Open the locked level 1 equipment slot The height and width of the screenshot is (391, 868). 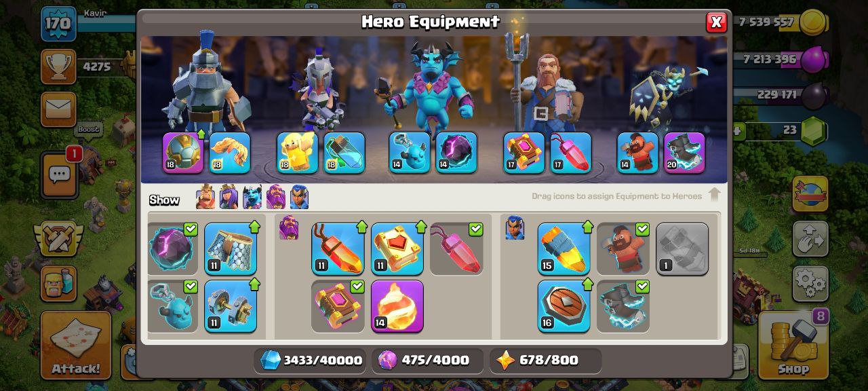(x=682, y=248)
